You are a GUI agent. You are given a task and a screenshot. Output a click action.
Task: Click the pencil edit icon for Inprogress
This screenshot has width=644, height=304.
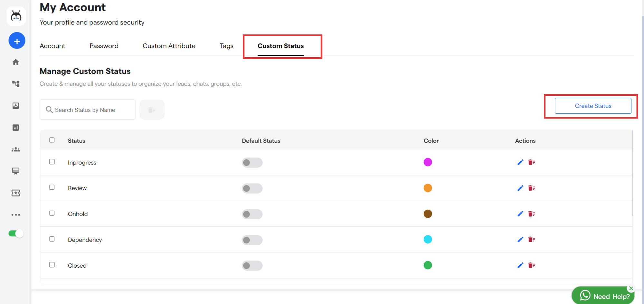coord(520,162)
